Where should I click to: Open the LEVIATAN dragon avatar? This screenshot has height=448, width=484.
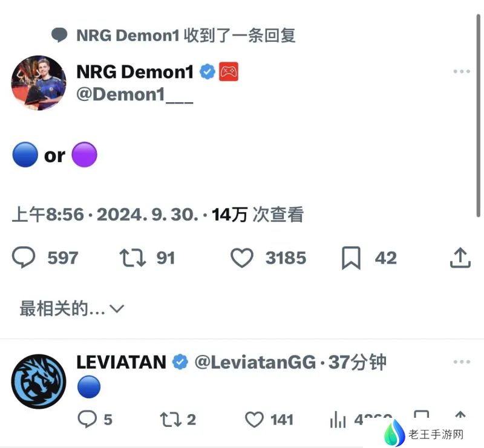(39, 381)
